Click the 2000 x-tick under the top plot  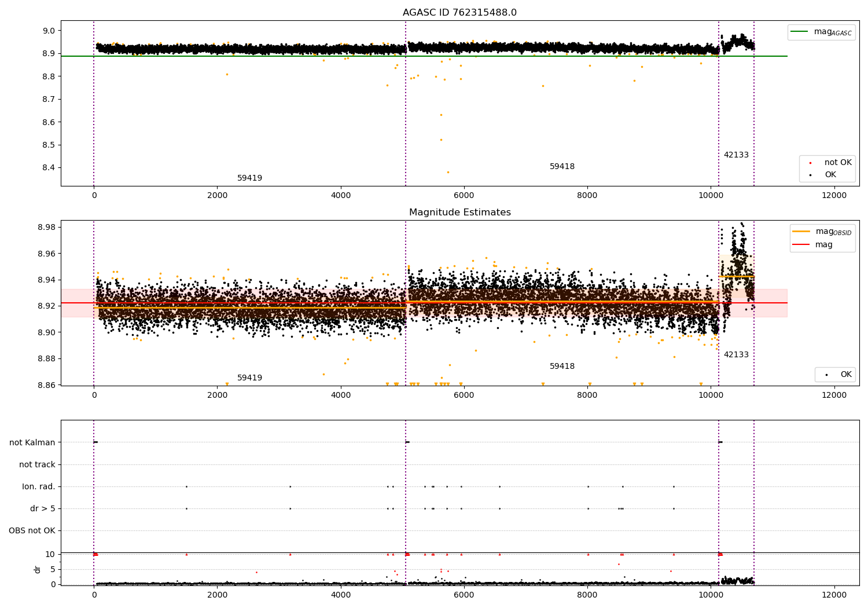pos(217,196)
